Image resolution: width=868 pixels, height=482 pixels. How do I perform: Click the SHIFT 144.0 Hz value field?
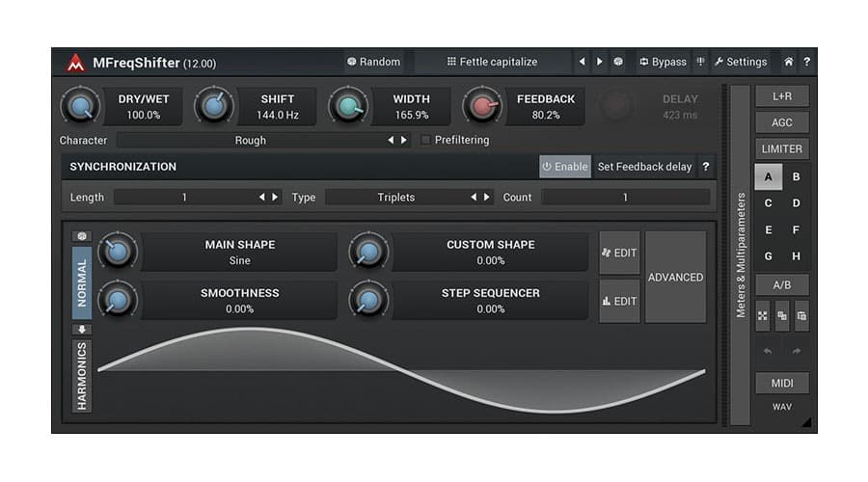(278, 107)
